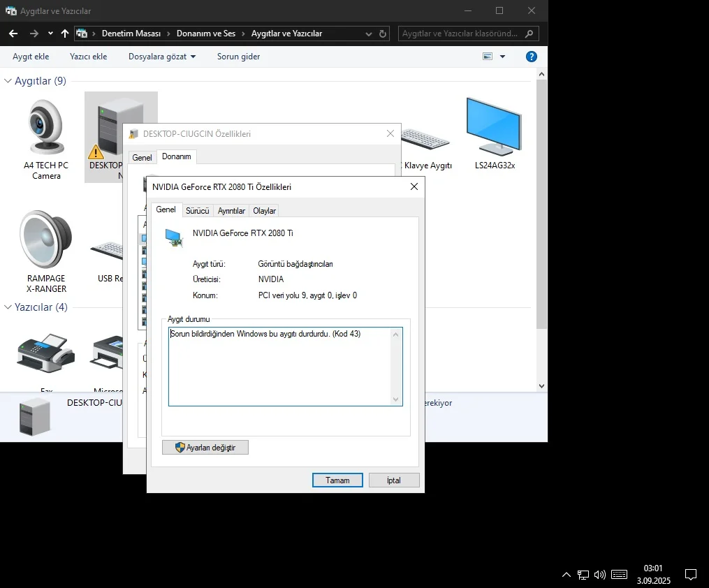Click Aygıt ekle in the toolbar
Image resolution: width=709 pixels, height=588 pixels.
point(31,57)
